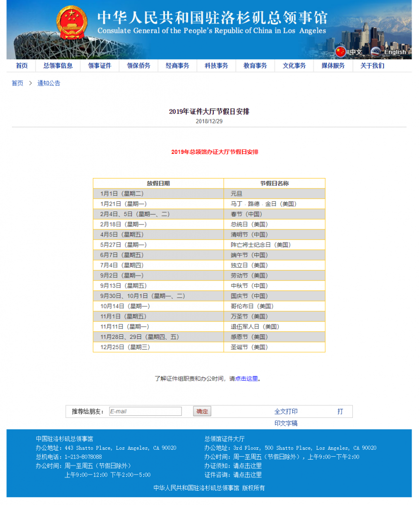
Task: Switch language to English via flag icon
Action: point(376,51)
